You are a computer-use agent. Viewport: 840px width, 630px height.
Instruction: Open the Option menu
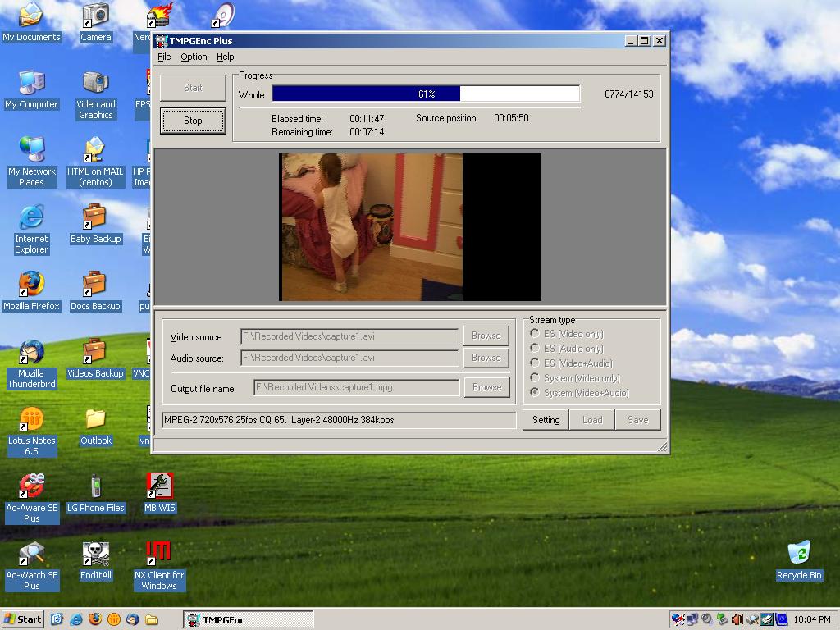click(x=194, y=57)
